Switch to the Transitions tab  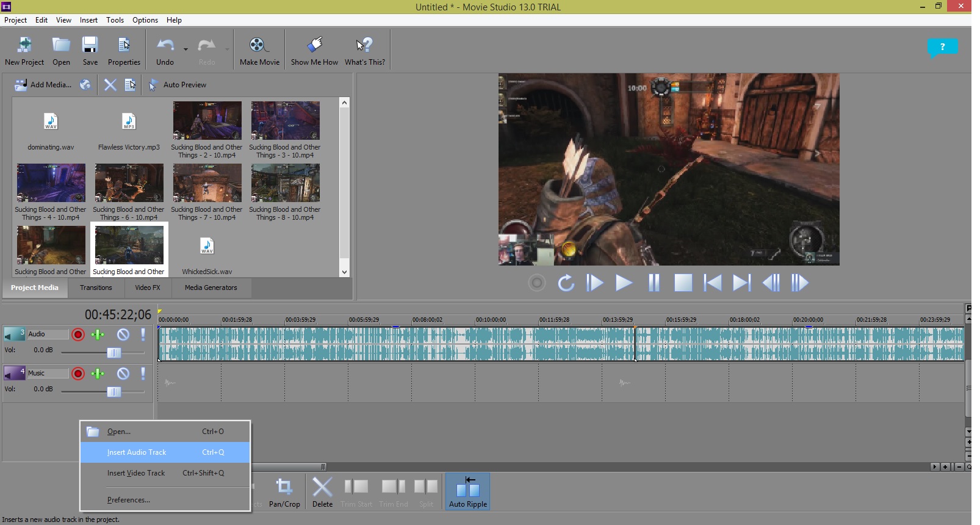[x=96, y=288]
